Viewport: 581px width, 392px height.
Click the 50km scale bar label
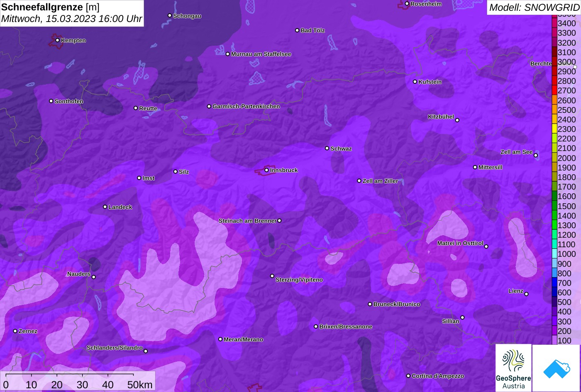[x=140, y=385]
